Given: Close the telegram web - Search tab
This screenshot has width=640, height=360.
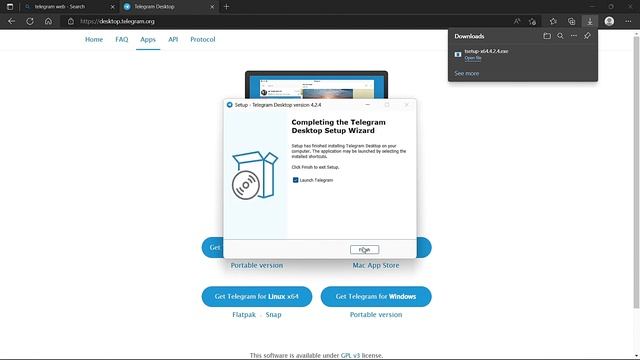Looking at the screenshot, I should tap(113, 7).
